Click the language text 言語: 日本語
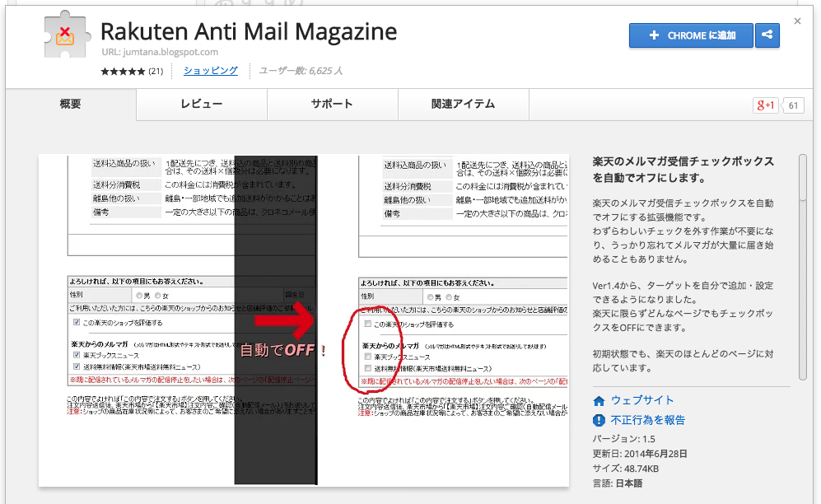Viewport: 821px width, 504px height. point(618,483)
